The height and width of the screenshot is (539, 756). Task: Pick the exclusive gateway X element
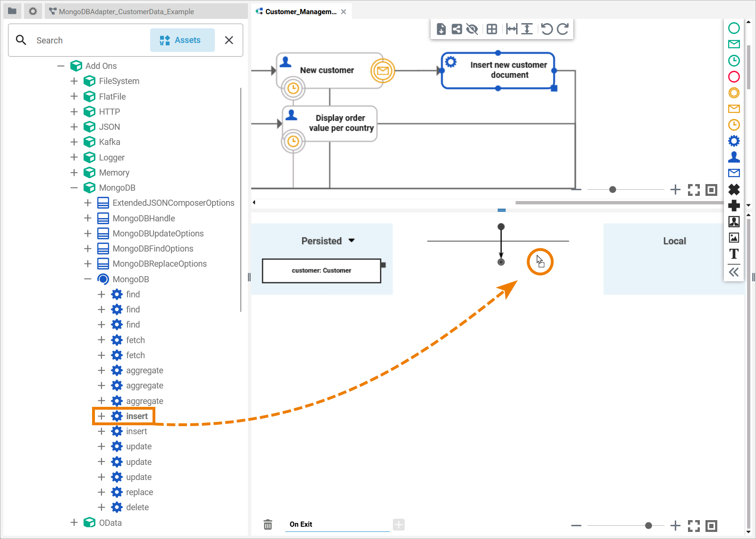tap(734, 189)
